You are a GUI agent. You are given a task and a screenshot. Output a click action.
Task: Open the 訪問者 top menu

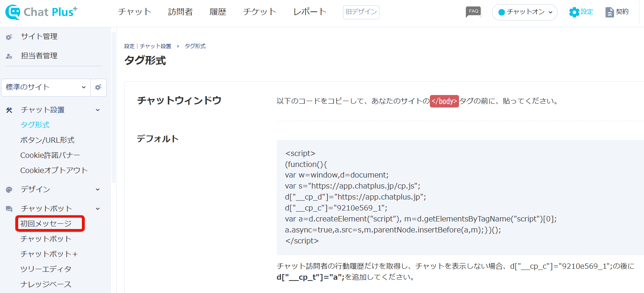point(180,12)
